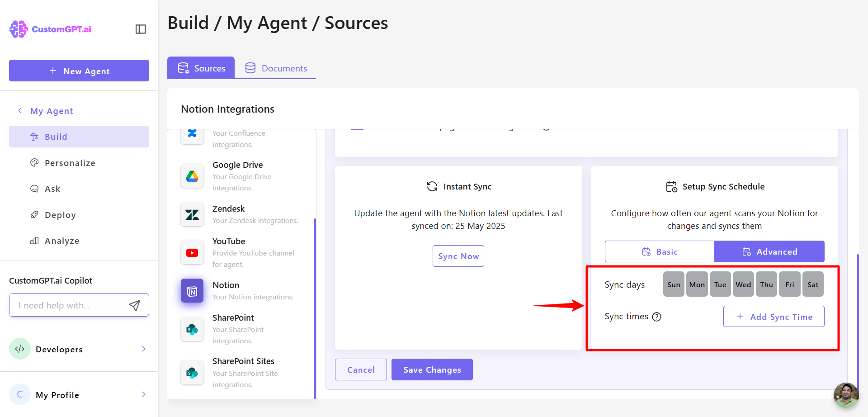Switch schedule to Basic mode
Screen dimensions: 868x417
[x=660, y=251]
